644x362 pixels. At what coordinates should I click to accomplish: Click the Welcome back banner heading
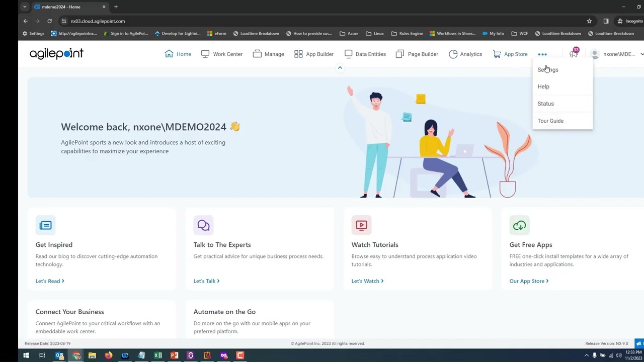click(150, 127)
